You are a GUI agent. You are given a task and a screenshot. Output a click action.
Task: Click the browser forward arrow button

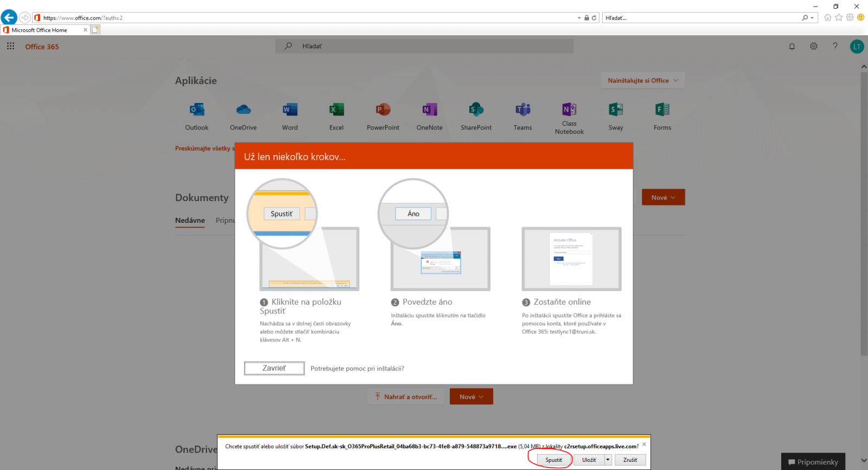[25, 17]
